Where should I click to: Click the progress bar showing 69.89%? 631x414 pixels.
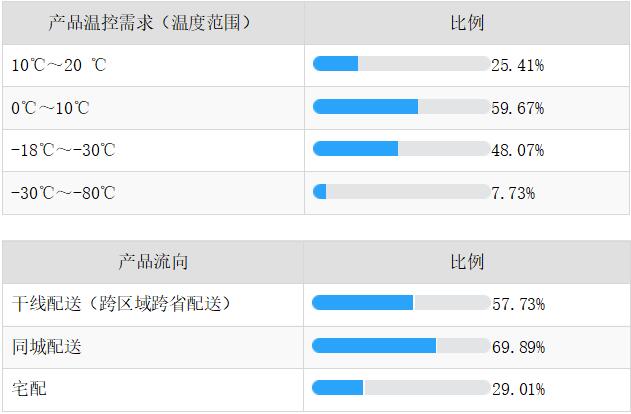tap(401, 346)
